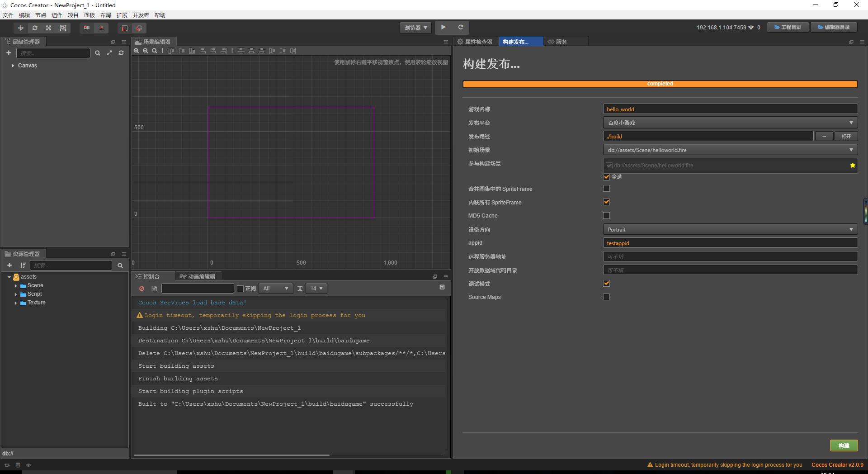The width and height of the screenshot is (868, 474).
Task: Zoom in the scene editor view
Action: [x=137, y=51]
